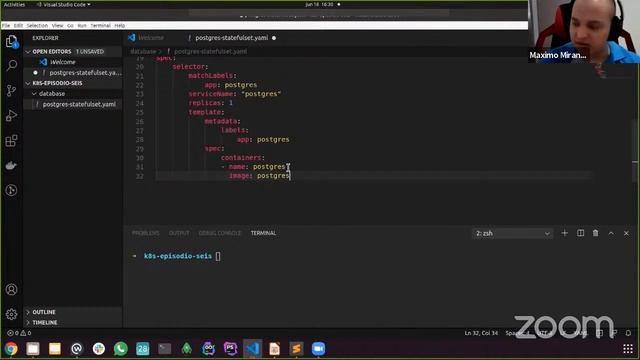Open PhpStorm from the dock

tap(230, 349)
